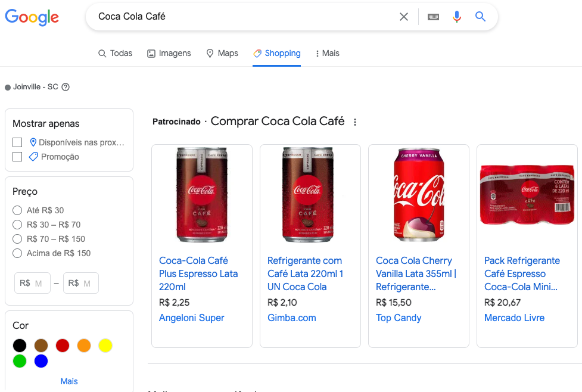
Task: Start voice search with microphone icon
Action: (x=456, y=17)
